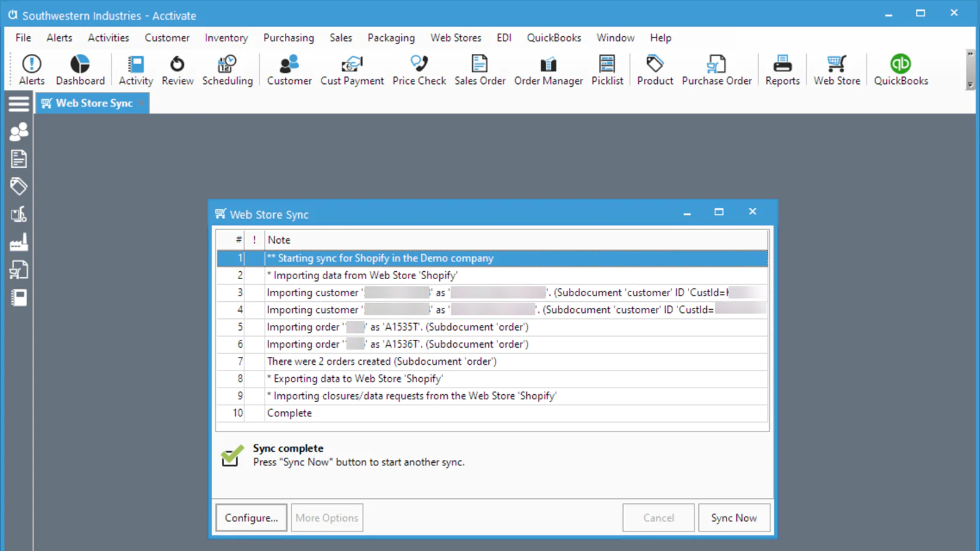Open the Help menu

click(x=660, y=37)
